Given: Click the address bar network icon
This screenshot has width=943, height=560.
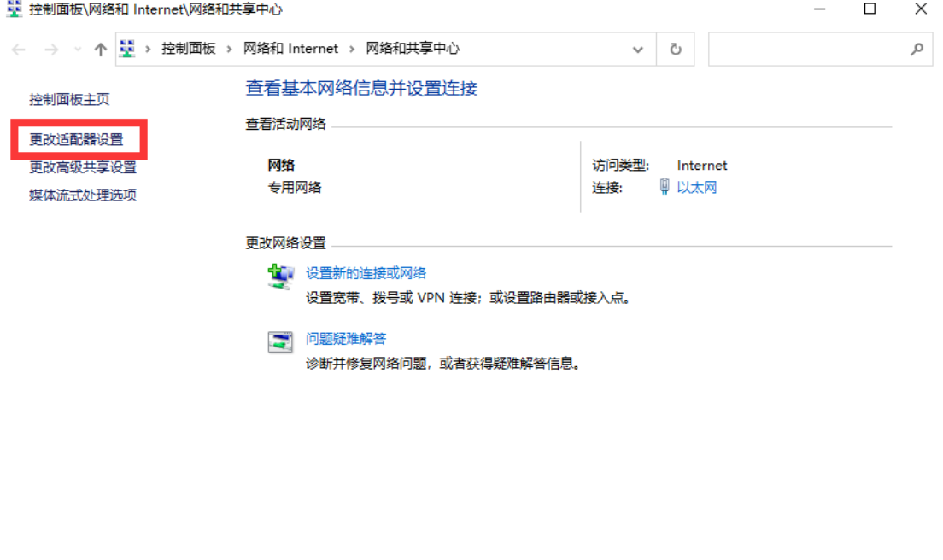Looking at the screenshot, I should 127,49.
